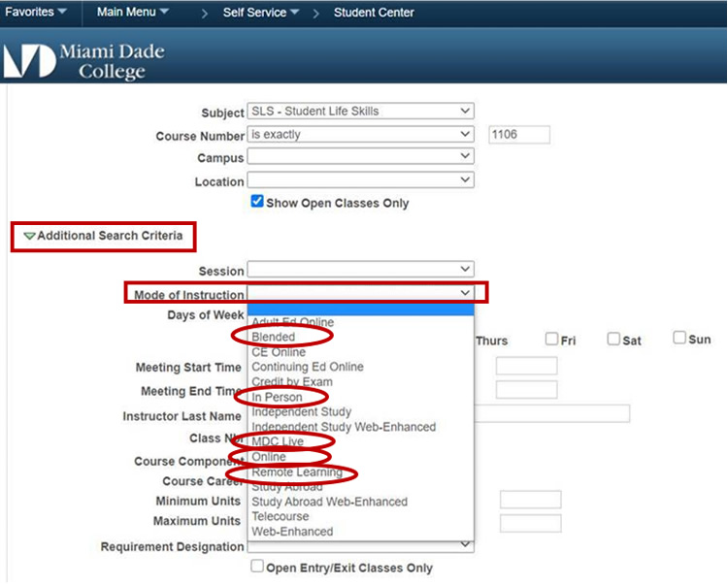Check Open Entry/Exit Classes Only
728x585 pixels.
tap(257, 567)
